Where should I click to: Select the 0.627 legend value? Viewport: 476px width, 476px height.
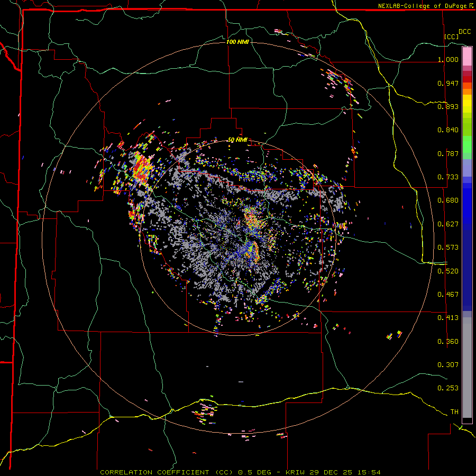[448, 224]
